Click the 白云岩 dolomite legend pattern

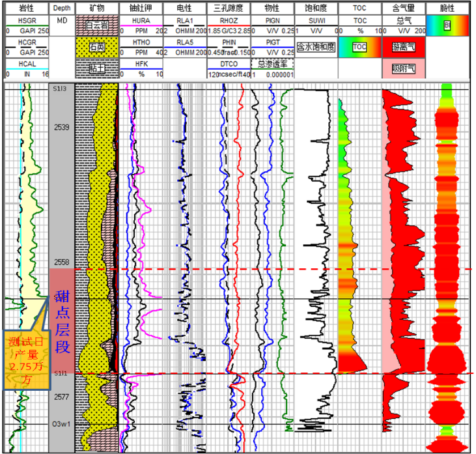[96, 25]
